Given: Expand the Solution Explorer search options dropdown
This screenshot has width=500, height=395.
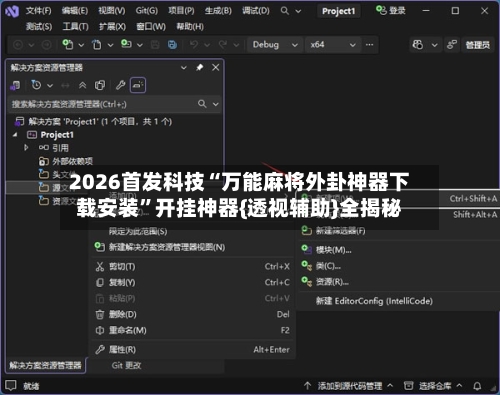Looking at the screenshot, I should click(x=216, y=104).
